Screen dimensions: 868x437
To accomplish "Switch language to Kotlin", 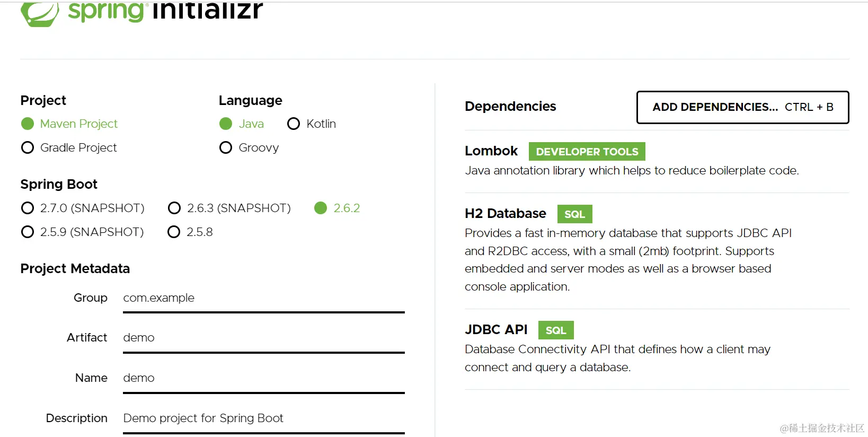I will [294, 124].
